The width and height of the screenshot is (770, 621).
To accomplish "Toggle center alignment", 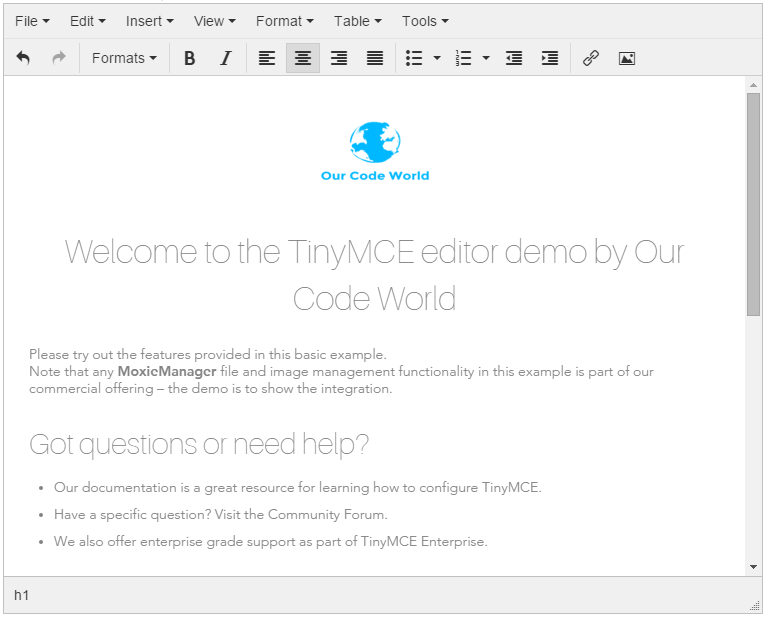I will pos(303,58).
